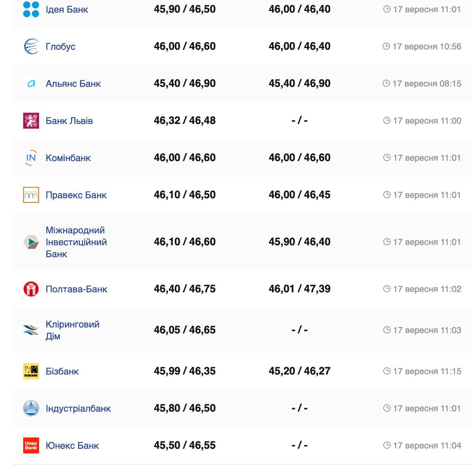Viewport: 476px width, 469px height.
Task: Click the Кліринговий Дім logo icon
Action: click(31, 330)
